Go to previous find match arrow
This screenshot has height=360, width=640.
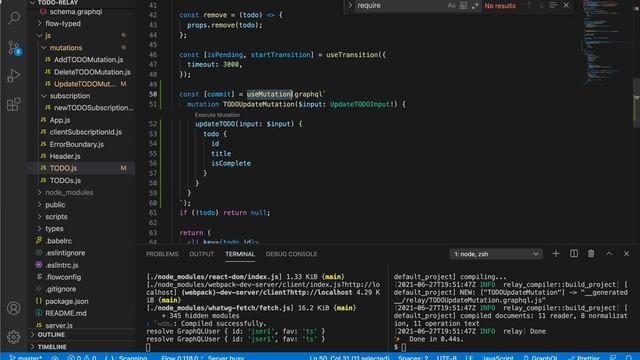(x=529, y=5)
